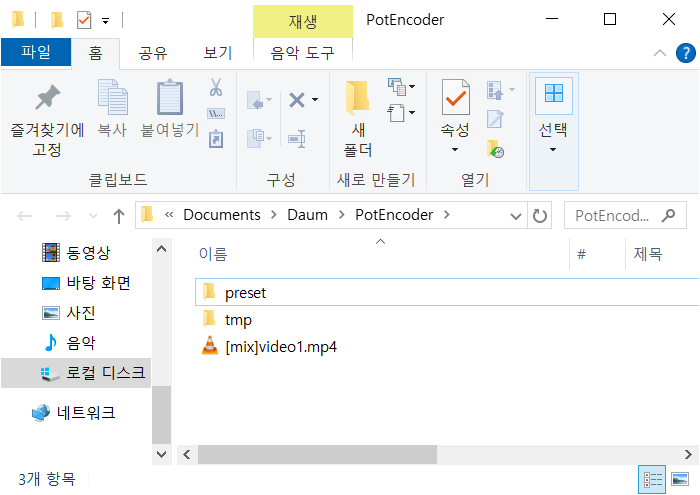Click the New item icon
700x495 pixels.
(x=396, y=87)
